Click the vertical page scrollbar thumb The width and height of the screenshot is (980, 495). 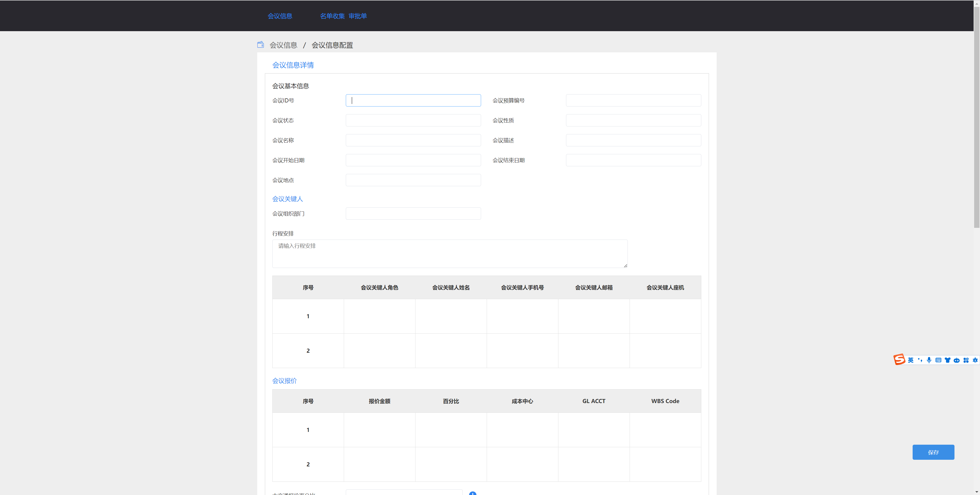pos(977,117)
